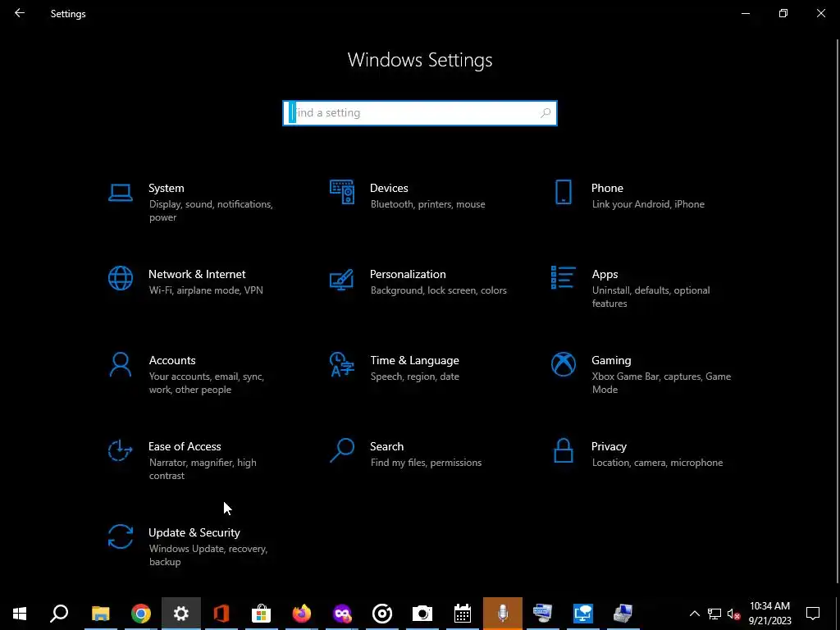Open Time & Language via clock-letter icon
The height and width of the screenshot is (630, 840).
pyautogui.click(x=342, y=364)
